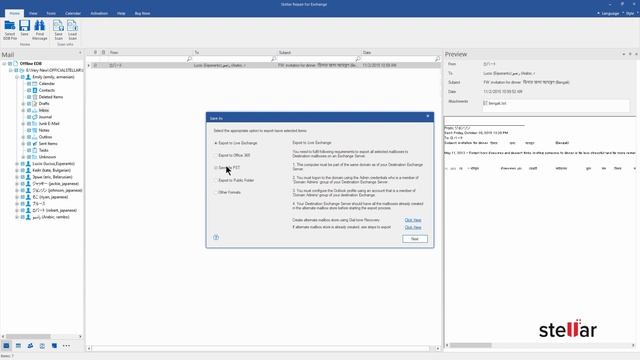The height and width of the screenshot is (360, 640).
Task: Open the Select EDB File tool
Action: pos(10,30)
